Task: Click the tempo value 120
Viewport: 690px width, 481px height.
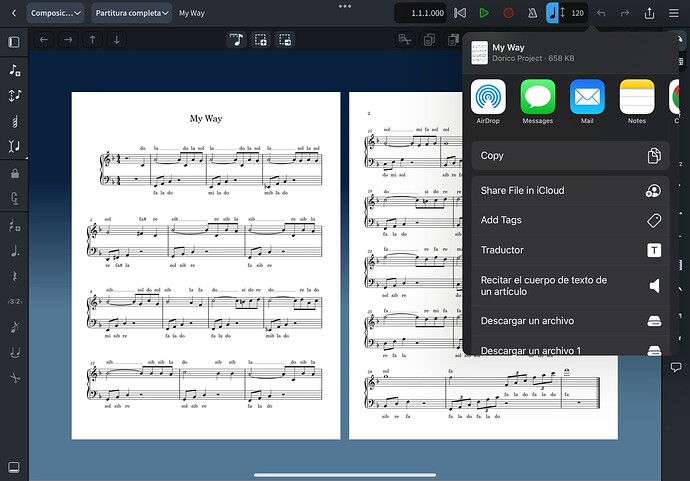Action: point(577,13)
